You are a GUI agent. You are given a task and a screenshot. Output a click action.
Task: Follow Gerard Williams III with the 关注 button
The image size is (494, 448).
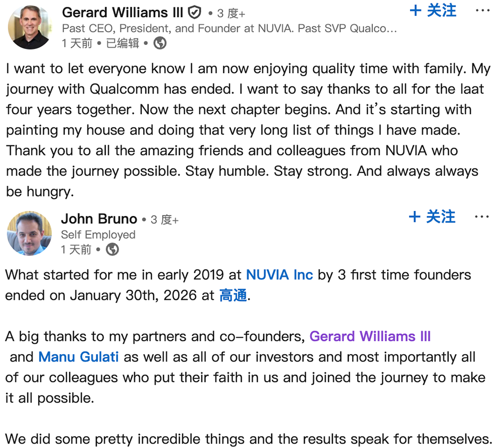(433, 11)
